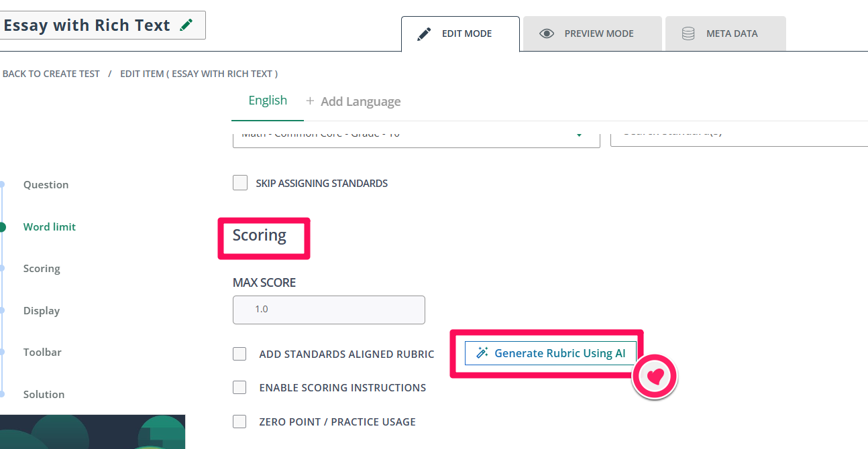The image size is (868, 449).
Task: Click the MAX SCORE label
Action: [264, 283]
